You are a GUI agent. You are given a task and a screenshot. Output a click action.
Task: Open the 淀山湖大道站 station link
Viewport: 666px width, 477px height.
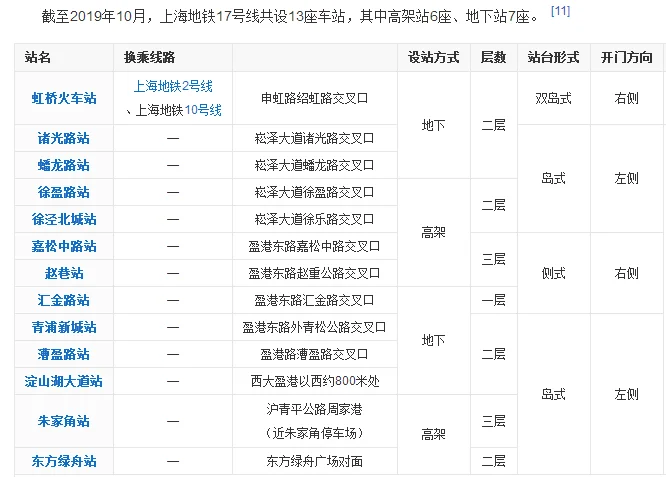pos(64,381)
